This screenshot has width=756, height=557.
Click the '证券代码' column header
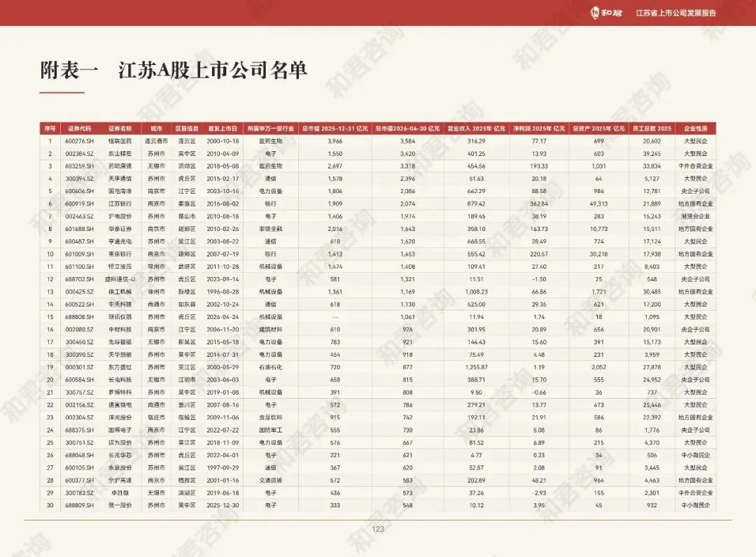click(x=80, y=129)
